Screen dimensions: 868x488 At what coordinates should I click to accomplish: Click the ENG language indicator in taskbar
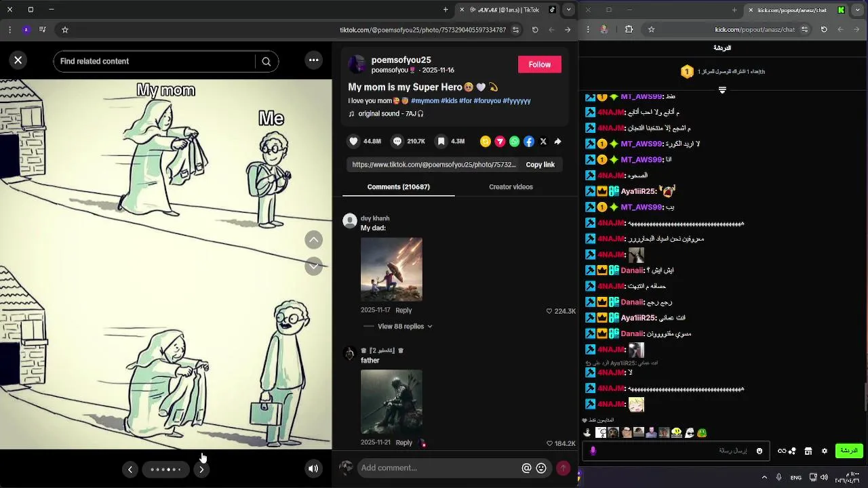(796, 478)
